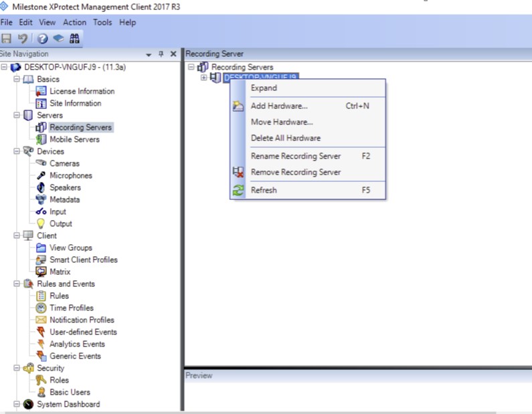Click the Save toolbar icon

pos(7,39)
